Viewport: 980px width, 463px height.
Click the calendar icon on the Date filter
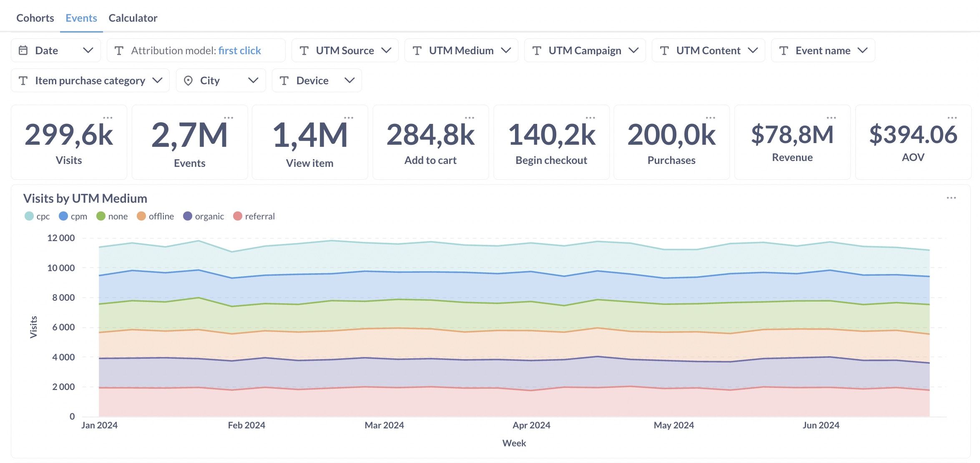tap(24, 50)
